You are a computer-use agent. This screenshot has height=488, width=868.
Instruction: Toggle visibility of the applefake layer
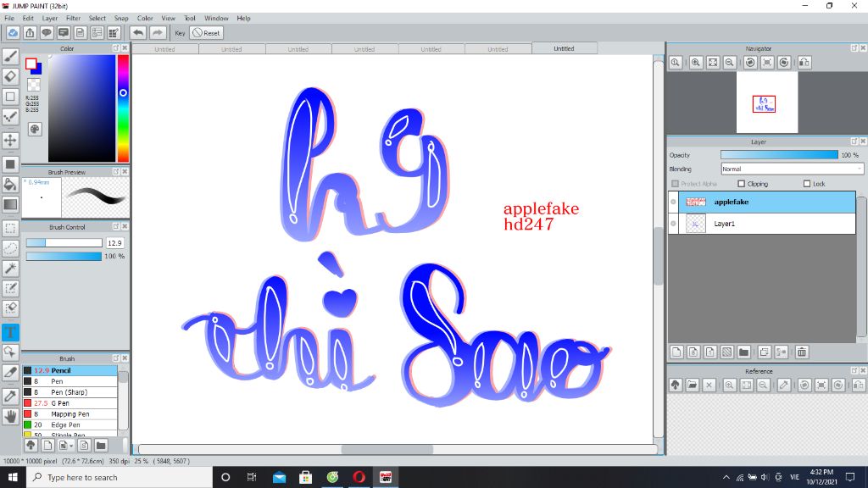coord(673,202)
